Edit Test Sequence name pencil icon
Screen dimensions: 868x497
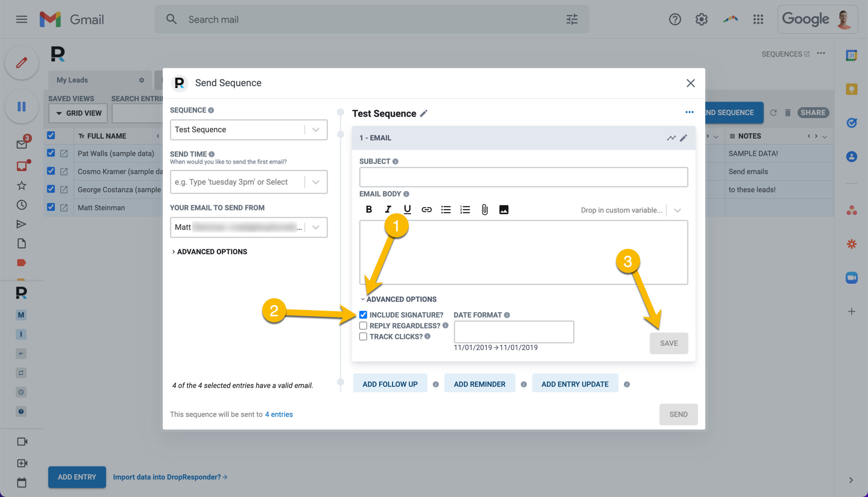click(423, 113)
